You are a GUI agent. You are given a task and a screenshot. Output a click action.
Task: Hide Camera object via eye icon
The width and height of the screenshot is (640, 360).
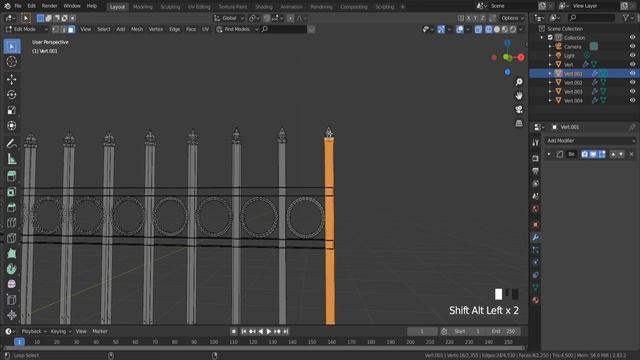[x=632, y=47]
